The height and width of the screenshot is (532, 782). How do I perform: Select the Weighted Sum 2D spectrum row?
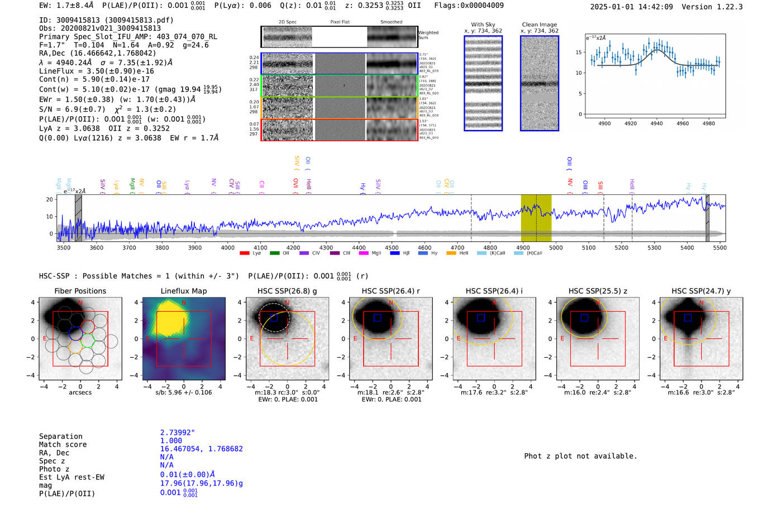pyautogui.click(x=339, y=37)
